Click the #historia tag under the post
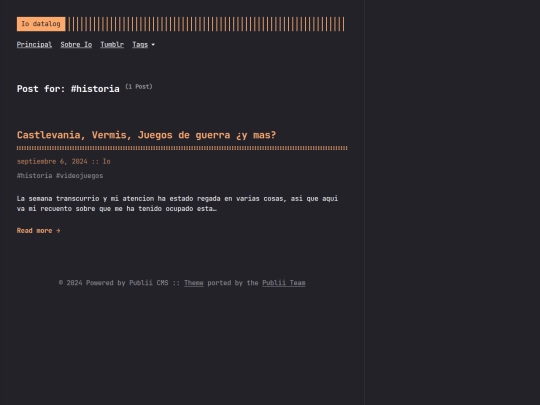 pos(34,176)
